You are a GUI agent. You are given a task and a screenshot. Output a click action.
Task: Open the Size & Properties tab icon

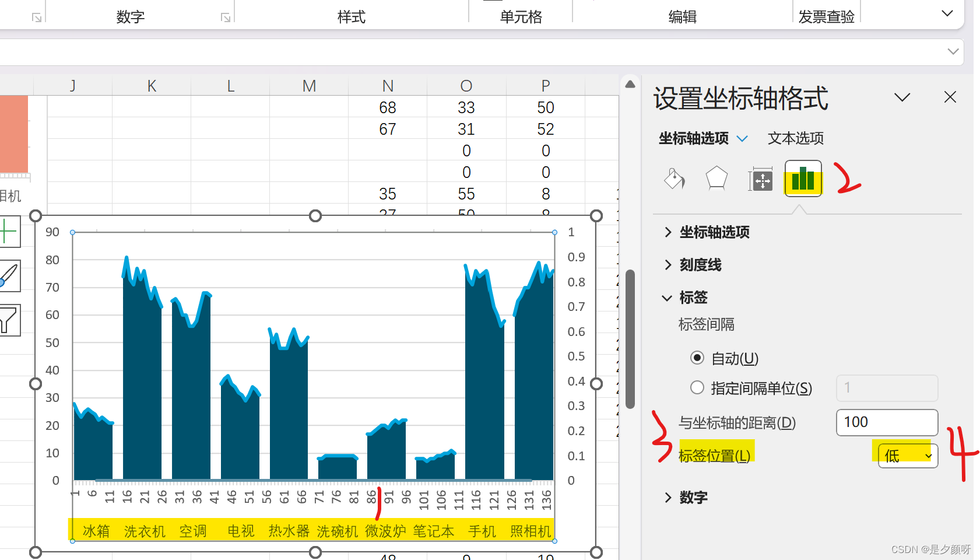coord(761,179)
